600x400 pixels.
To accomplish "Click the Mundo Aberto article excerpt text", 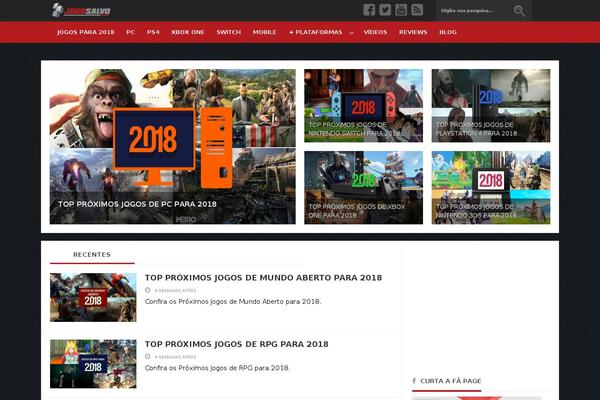I will click(x=233, y=301).
